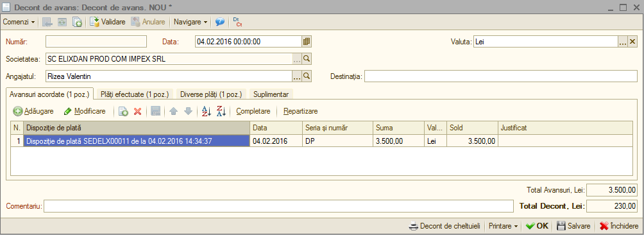This screenshot has width=644, height=235.
Task: Open the Comenzi dropdown menu
Action: point(19,22)
